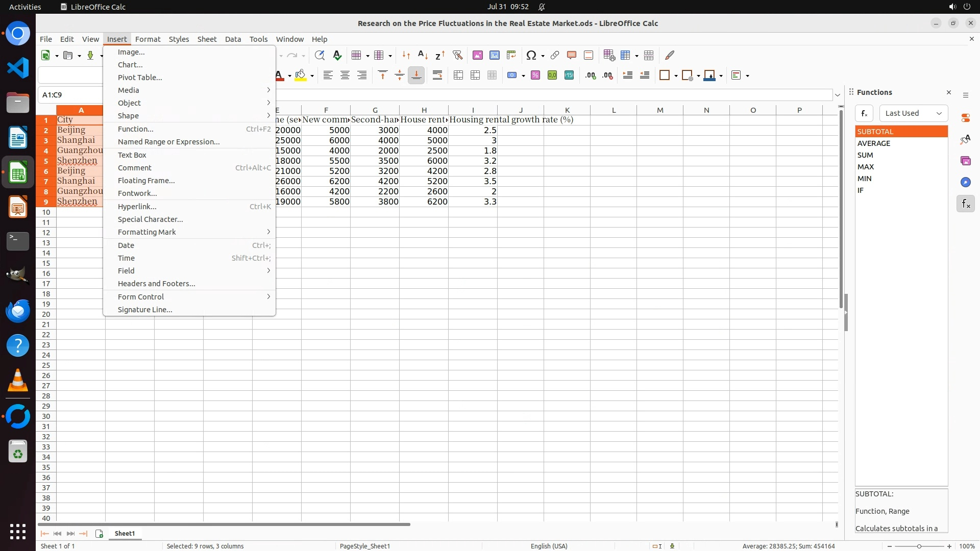Expand the Borders dropdown arrow
Viewport: 980px width, 551px height.
coord(676,76)
